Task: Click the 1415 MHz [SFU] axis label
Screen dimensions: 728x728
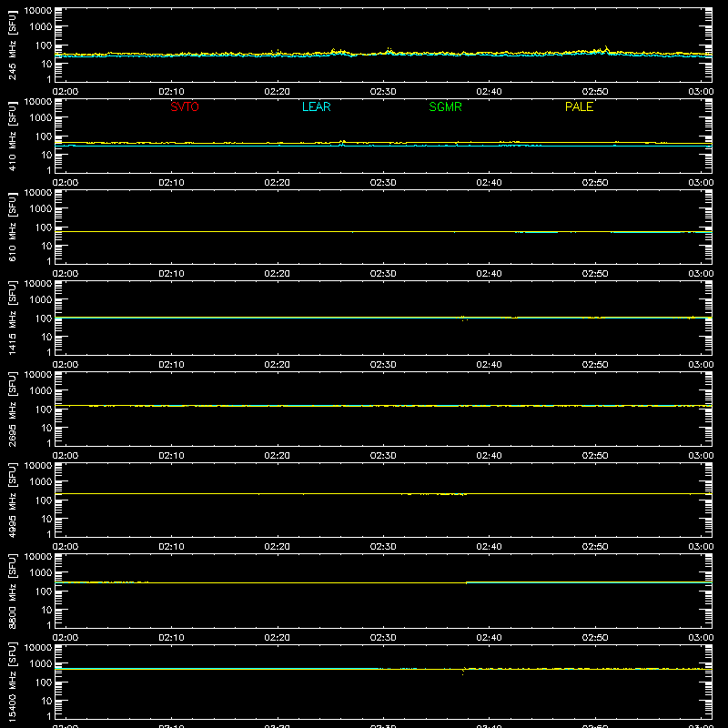Action: pos(12,318)
